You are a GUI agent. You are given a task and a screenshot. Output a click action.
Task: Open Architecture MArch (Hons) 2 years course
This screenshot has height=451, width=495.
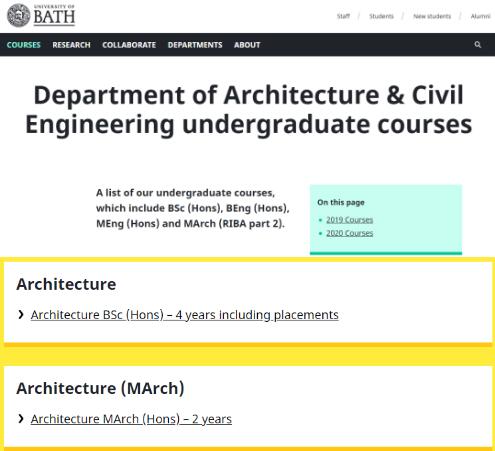point(131,419)
